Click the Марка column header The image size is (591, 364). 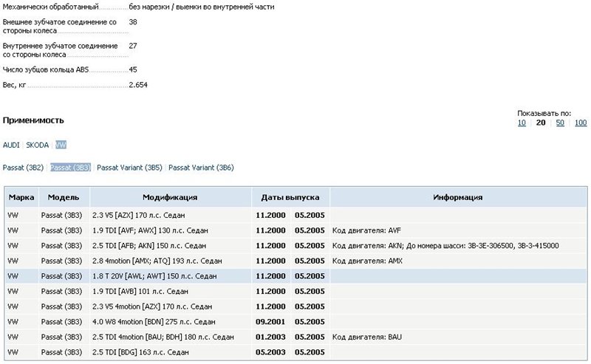[x=21, y=197]
